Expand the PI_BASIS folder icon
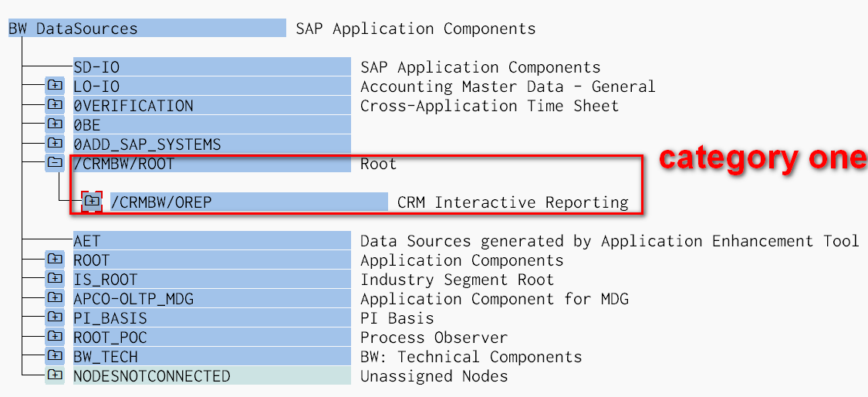This screenshot has width=868, height=397. (x=54, y=317)
